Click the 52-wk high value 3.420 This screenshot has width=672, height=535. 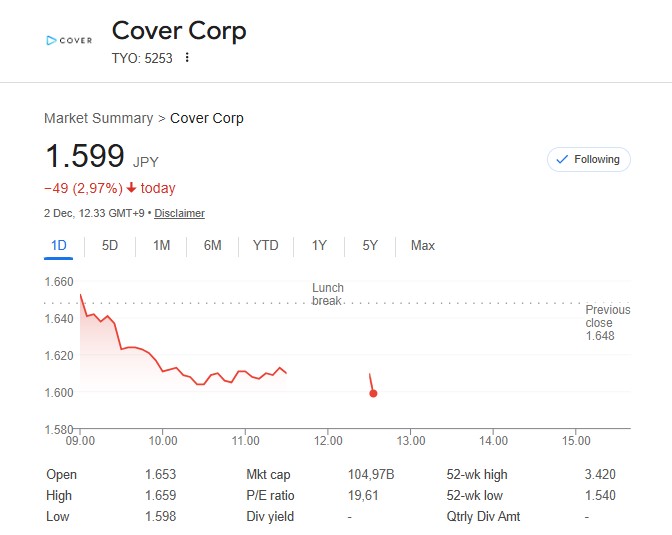point(600,474)
